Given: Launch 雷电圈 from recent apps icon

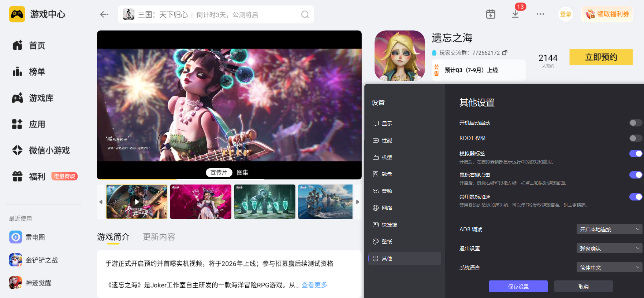Looking at the screenshot, I should coord(16,237).
